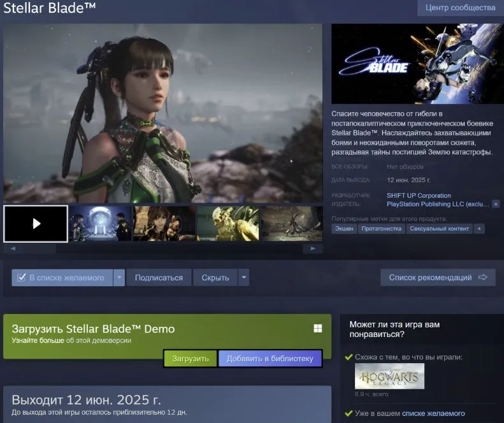Select the Сексуальный контент tag
This screenshot has height=423, width=504.
439,229
